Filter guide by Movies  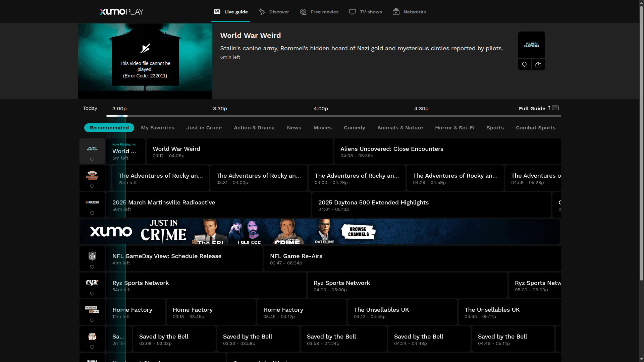(x=323, y=128)
